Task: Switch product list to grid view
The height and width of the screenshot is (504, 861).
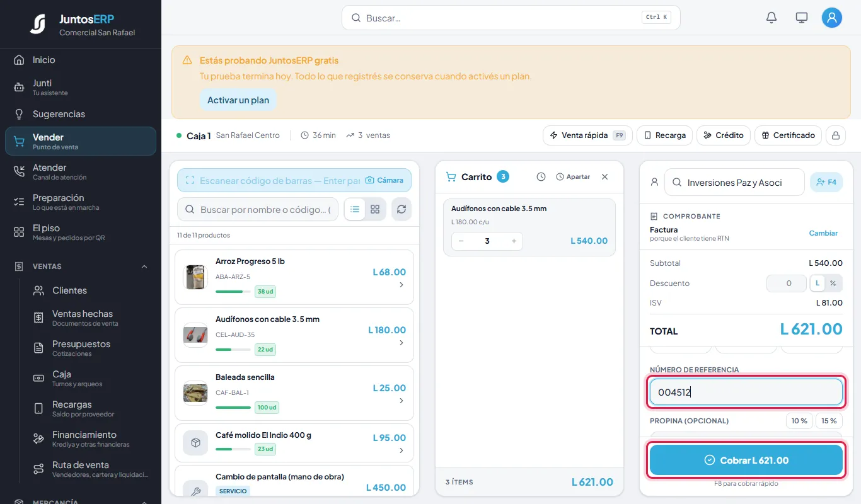Action: tap(375, 209)
